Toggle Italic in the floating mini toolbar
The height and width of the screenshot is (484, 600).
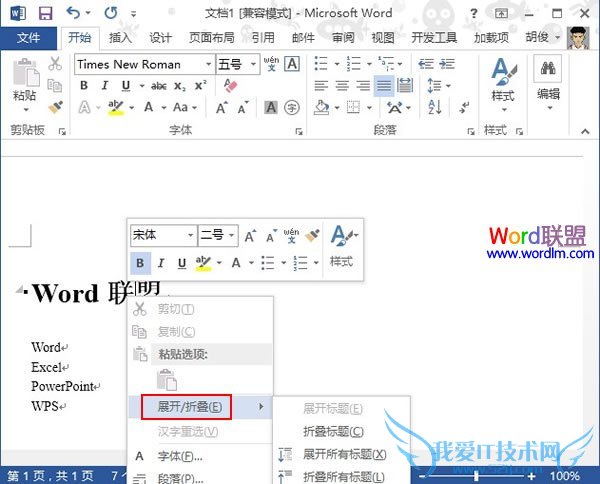(161, 263)
